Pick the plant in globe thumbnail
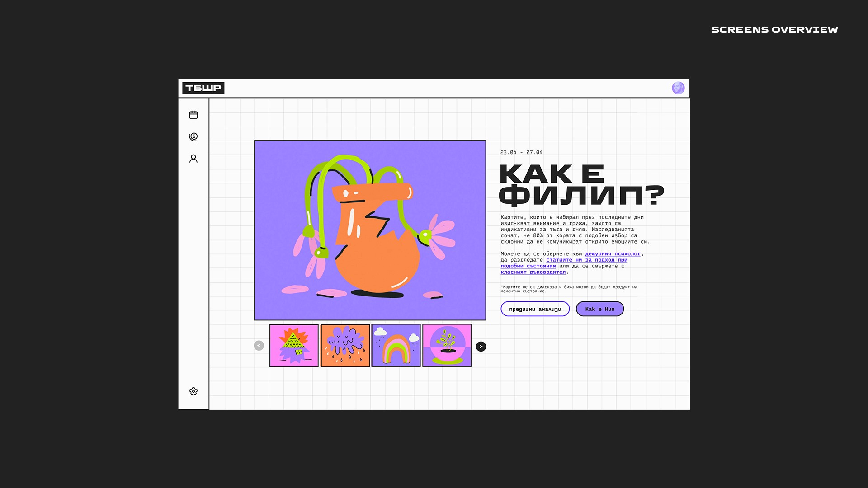Image resolution: width=868 pixels, height=488 pixels. click(447, 346)
